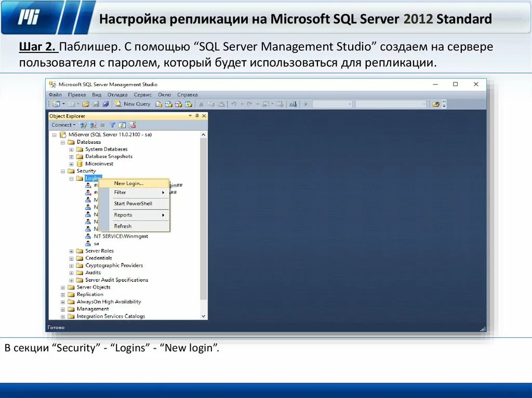Screen dimensions: 532x398
Task: Click the Refresh icon in Object Explorer toolbar
Action: (x=122, y=125)
